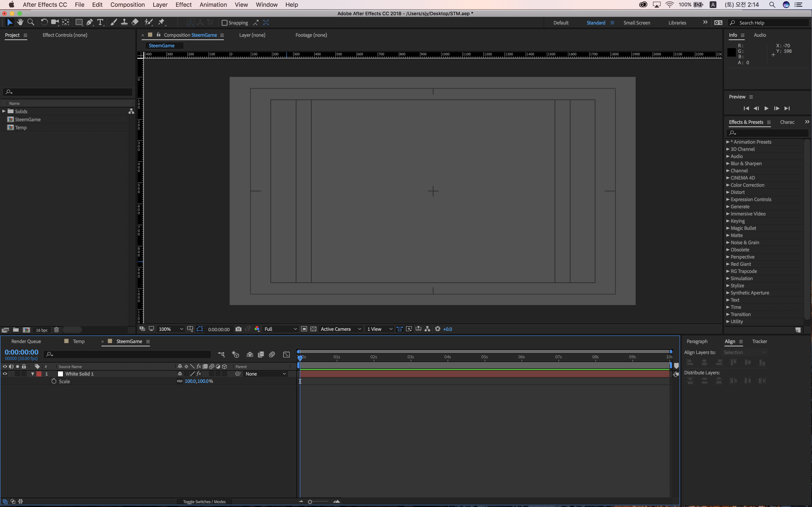Select the Horizontal Type tool
This screenshot has width=812, height=507.
click(100, 22)
